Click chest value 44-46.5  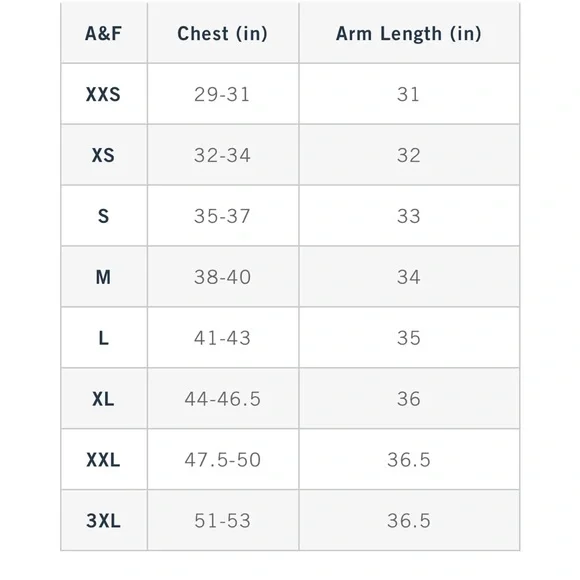(x=222, y=399)
